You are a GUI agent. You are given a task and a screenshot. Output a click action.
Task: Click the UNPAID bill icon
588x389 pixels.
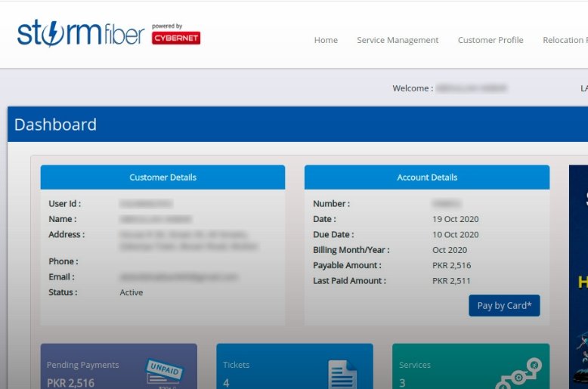[164, 372]
